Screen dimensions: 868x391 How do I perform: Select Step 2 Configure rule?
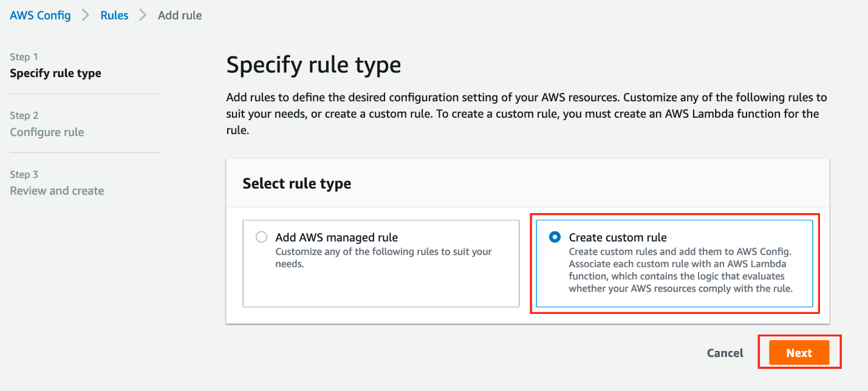pyautogui.click(x=47, y=124)
